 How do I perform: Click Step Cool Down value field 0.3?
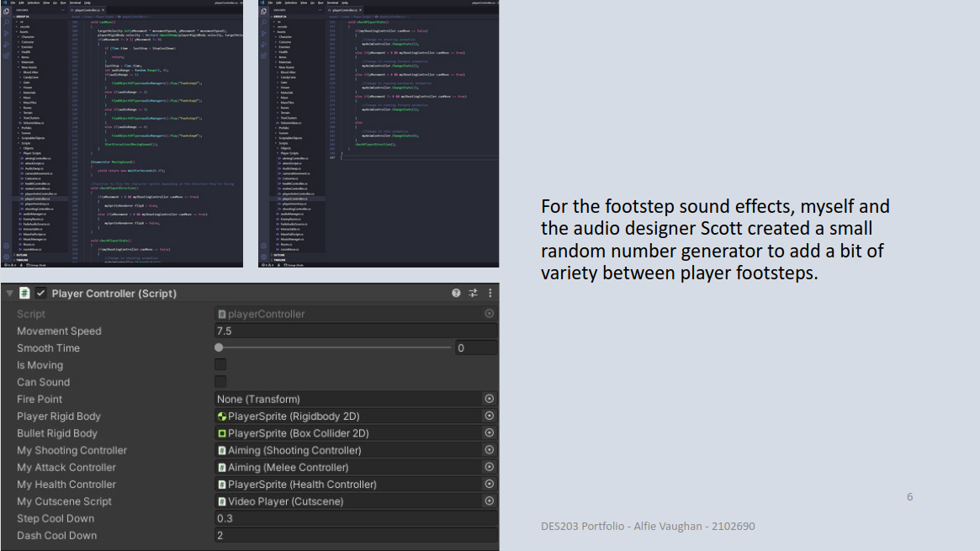(x=356, y=518)
